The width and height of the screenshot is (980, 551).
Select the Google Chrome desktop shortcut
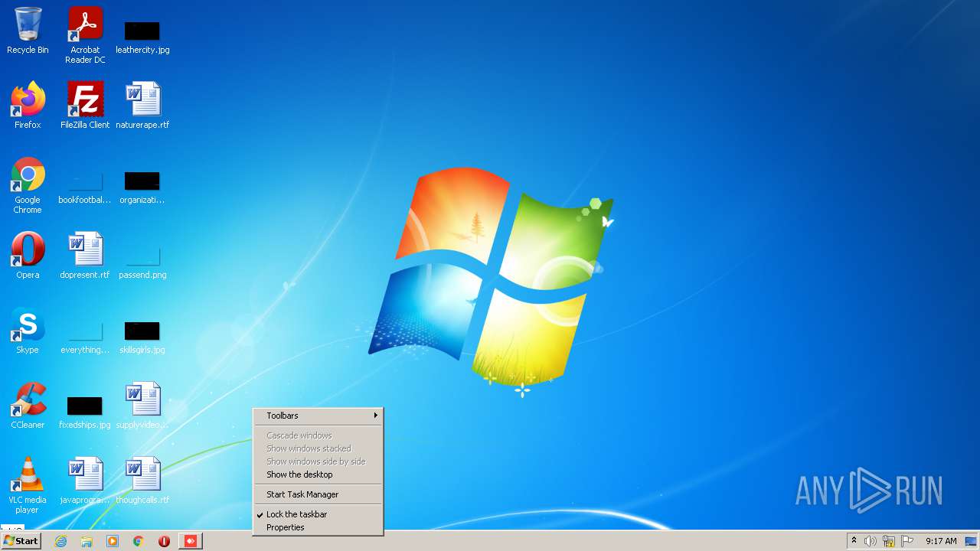coord(28,186)
